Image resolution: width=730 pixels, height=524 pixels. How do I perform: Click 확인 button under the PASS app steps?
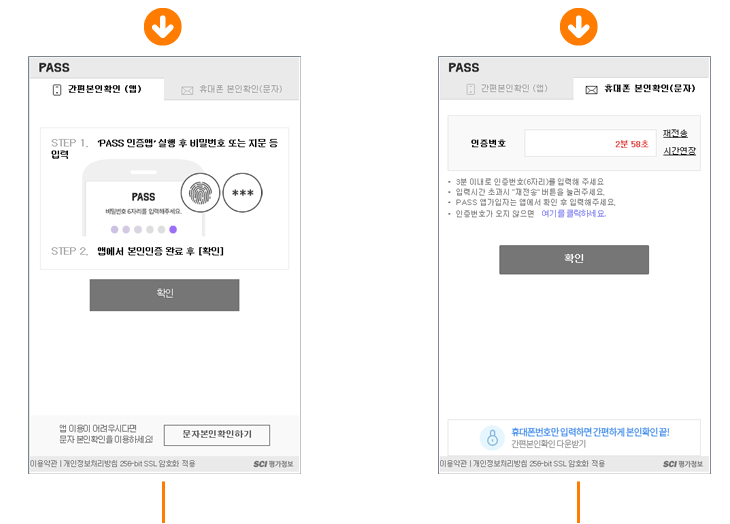(x=164, y=295)
